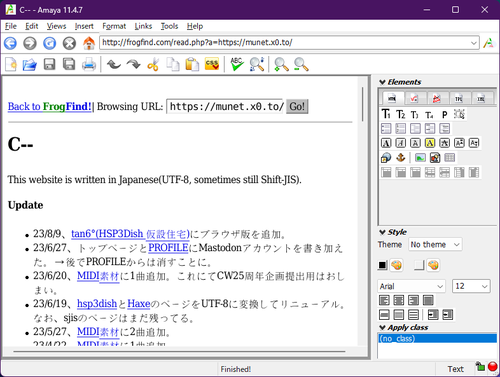The width and height of the screenshot is (500, 377).
Task: Open Find with magnifier-binoculars icon
Action: coord(257,64)
